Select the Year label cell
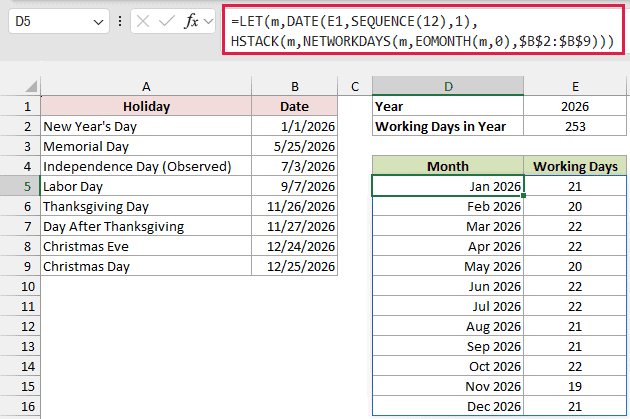Screen dimensions: 630x419 coord(448,106)
